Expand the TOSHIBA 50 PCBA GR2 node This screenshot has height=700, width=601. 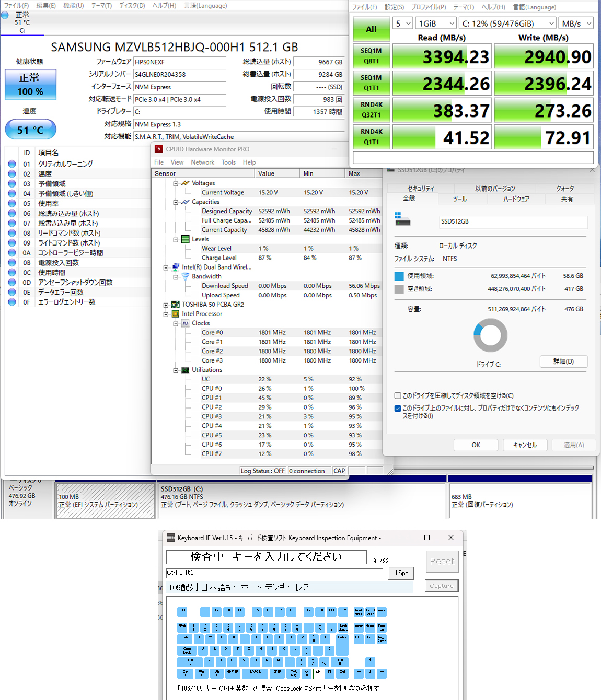pos(166,305)
